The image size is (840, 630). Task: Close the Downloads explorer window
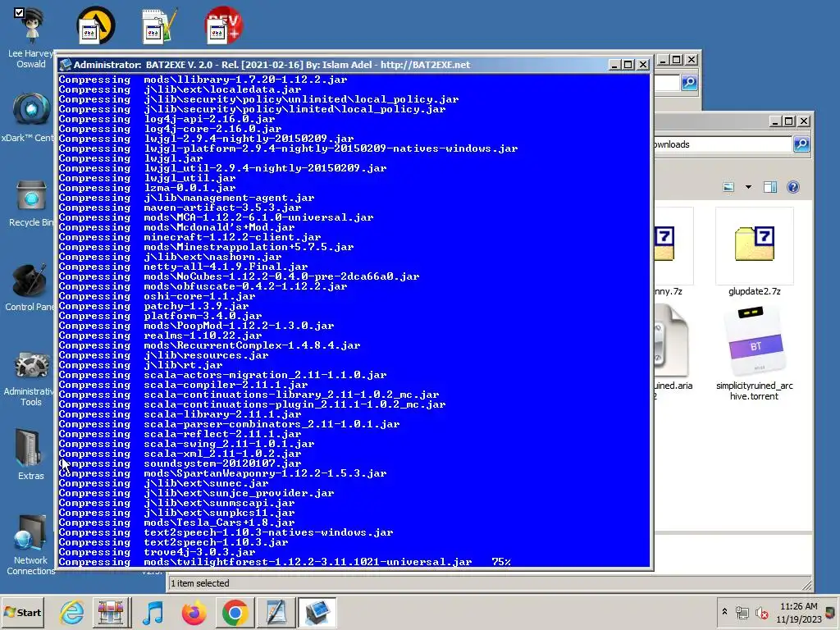coord(804,121)
